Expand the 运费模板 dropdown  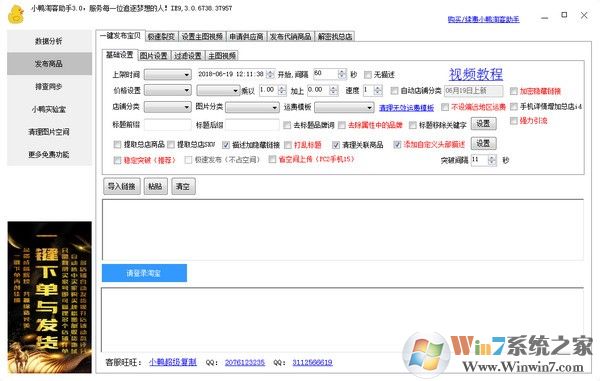[344, 107]
